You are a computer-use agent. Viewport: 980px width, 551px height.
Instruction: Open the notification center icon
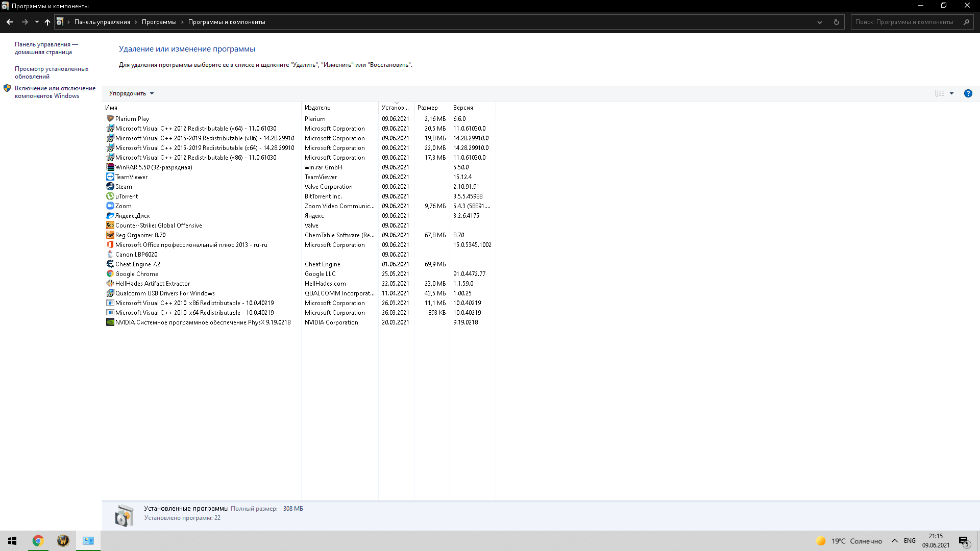(964, 541)
